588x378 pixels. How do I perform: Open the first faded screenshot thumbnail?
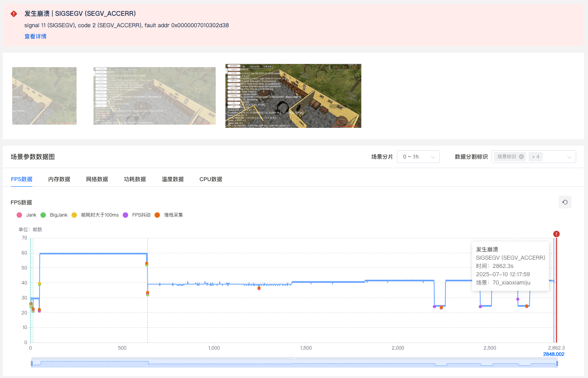(44, 96)
